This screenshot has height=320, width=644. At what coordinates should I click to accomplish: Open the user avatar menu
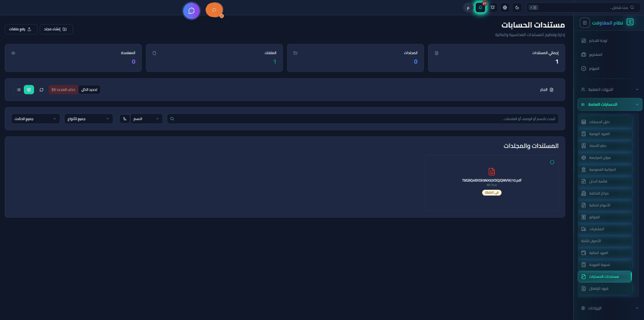click(x=468, y=8)
